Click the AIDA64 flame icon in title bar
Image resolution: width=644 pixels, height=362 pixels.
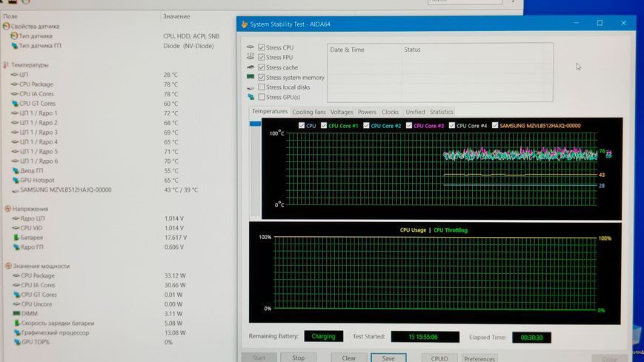click(245, 24)
